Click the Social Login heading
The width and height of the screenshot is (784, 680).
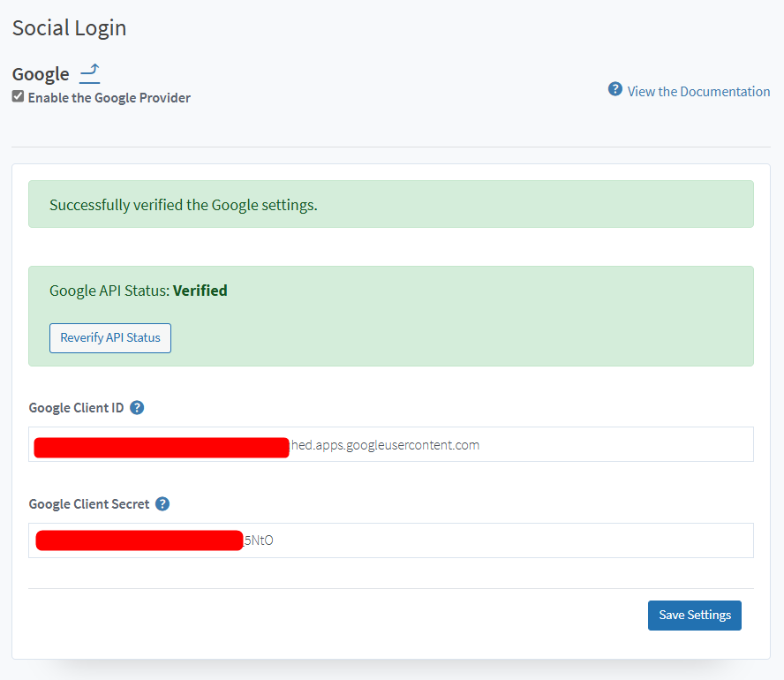click(x=69, y=28)
